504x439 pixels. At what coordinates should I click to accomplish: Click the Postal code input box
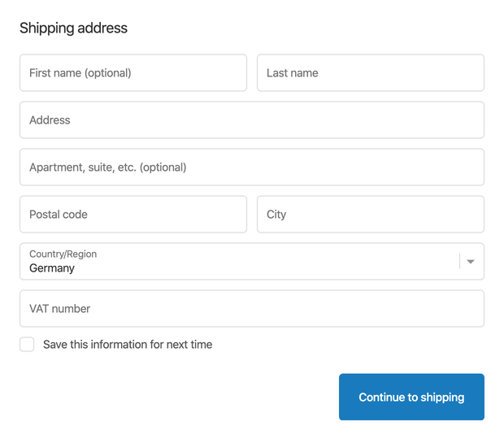pyautogui.click(x=133, y=215)
